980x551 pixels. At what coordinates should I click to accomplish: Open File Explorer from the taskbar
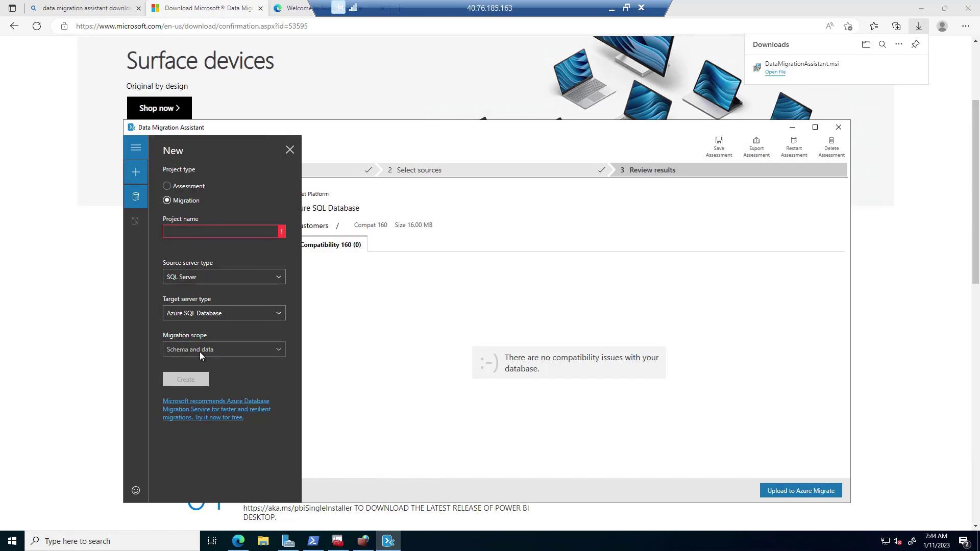(263, 541)
